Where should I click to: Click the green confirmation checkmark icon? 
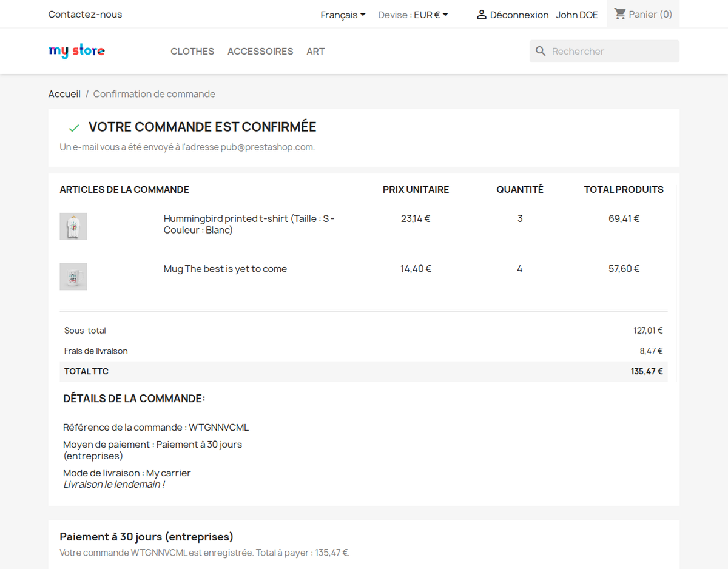pos(74,128)
